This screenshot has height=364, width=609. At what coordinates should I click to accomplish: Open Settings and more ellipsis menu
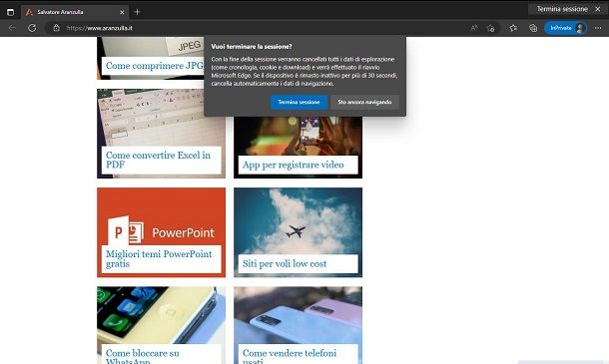[598, 28]
